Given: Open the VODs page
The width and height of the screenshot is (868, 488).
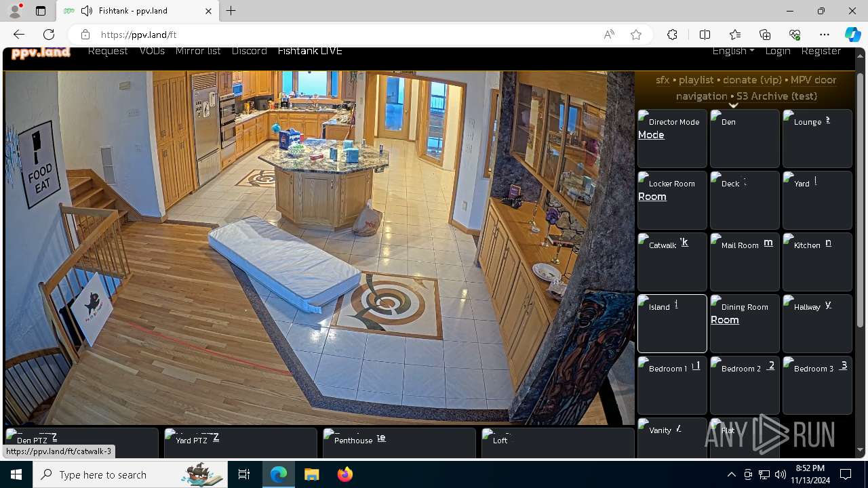Looking at the screenshot, I should pyautogui.click(x=152, y=51).
